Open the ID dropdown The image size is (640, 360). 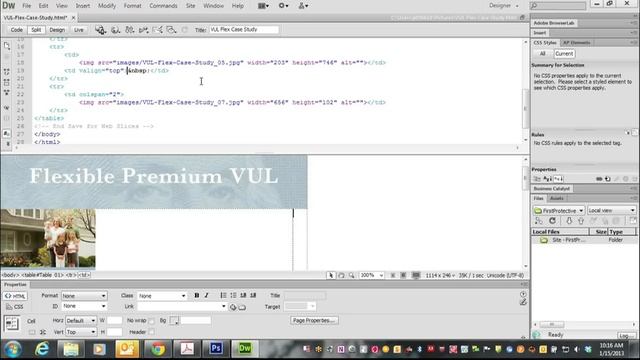[84, 306]
